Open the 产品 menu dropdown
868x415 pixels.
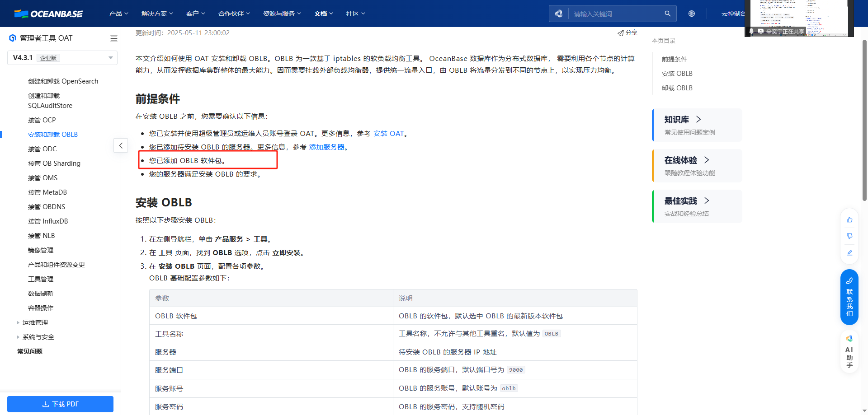[x=119, y=14]
